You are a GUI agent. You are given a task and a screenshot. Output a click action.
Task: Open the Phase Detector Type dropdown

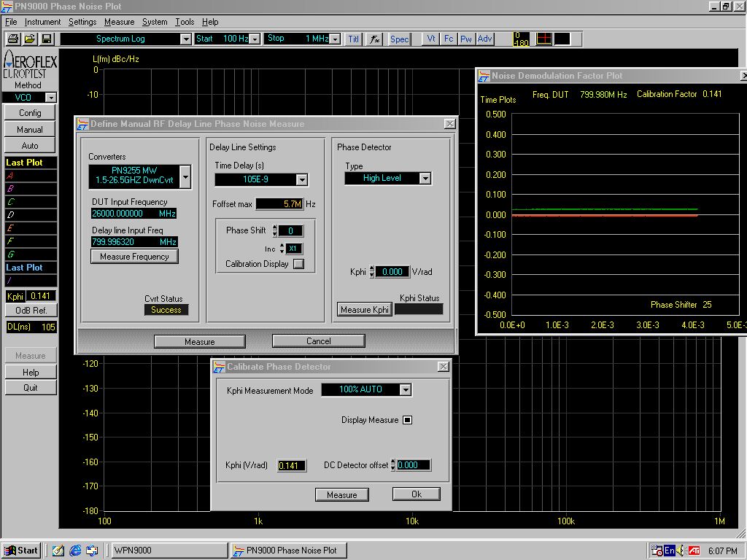[x=425, y=178]
